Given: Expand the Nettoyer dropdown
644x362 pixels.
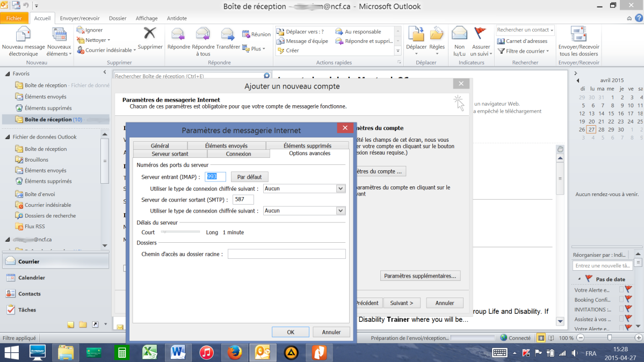Looking at the screenshot, I should pyautogui.click(x=109, y=40).
